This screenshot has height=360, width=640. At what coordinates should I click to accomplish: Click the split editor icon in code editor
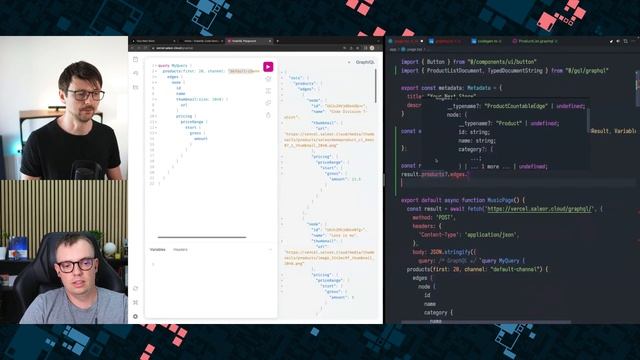tap(625, 41)
